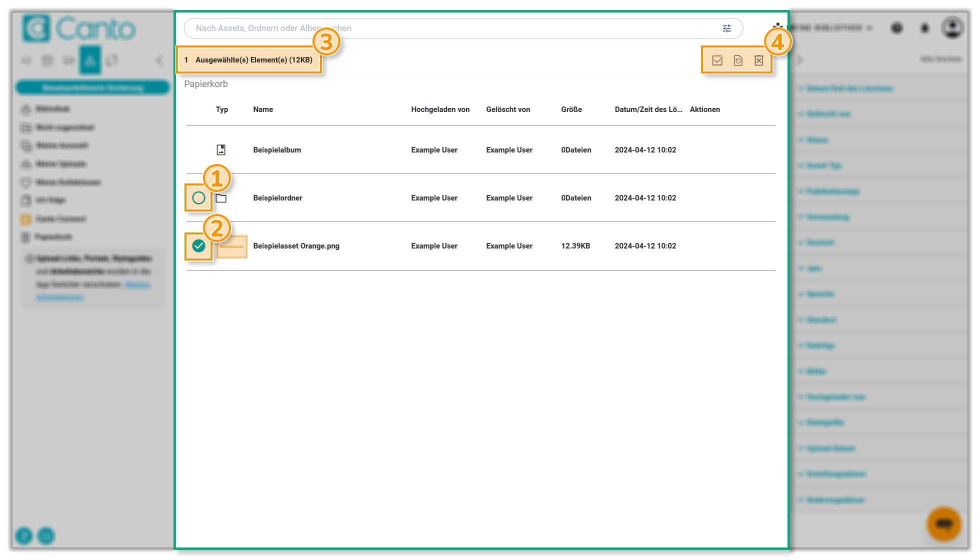Viewport: 980px width, 560px height.
Task: Click Gelöscht von user in Beispielasset row
Action: pyautogui.click(x=509, y=246)
